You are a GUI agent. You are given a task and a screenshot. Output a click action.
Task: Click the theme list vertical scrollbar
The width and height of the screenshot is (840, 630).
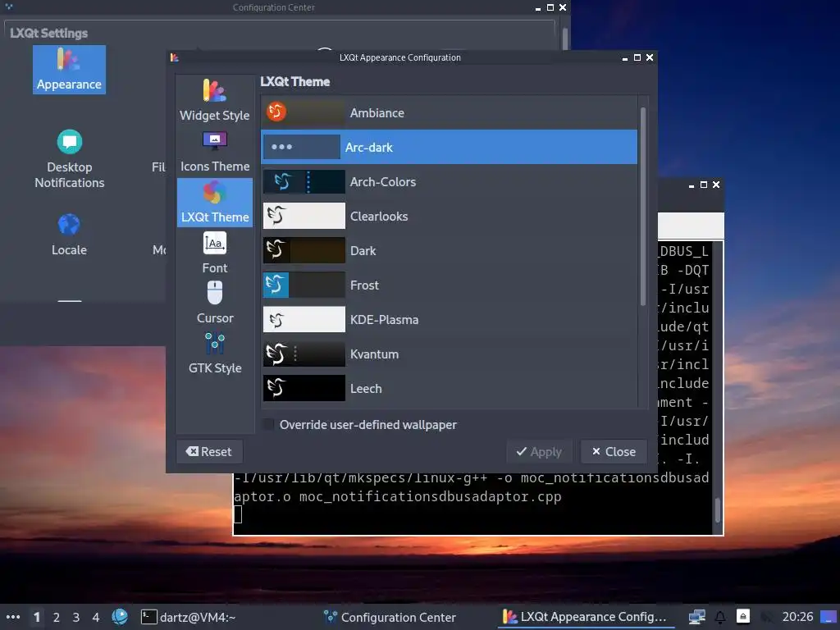pos(643,207)
